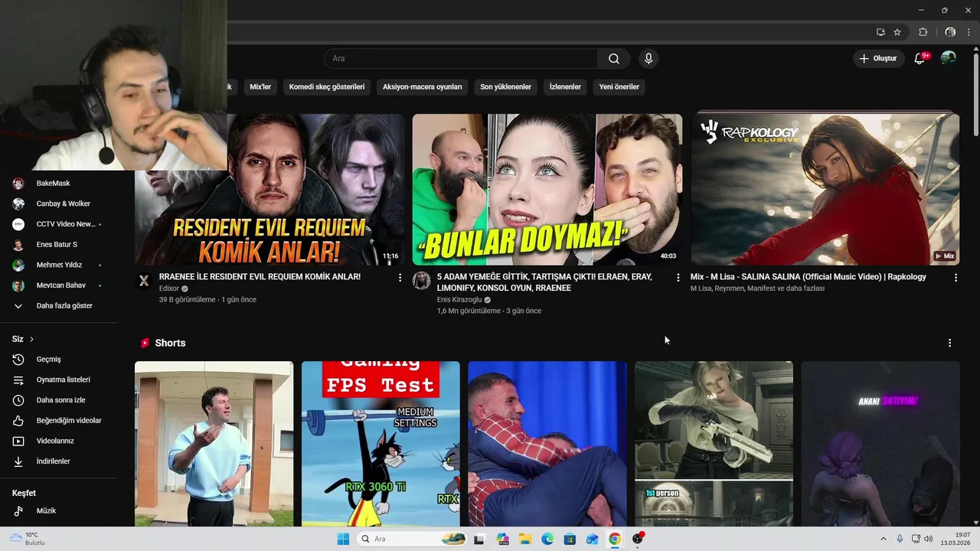Open Edixor channel avatar
This screenshot has width=980, height=551.
(144, 281)
